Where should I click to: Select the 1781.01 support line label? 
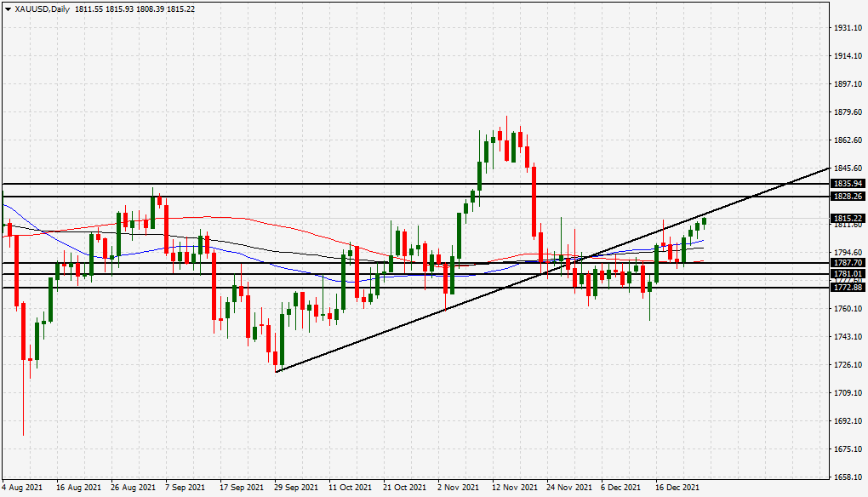848,274
